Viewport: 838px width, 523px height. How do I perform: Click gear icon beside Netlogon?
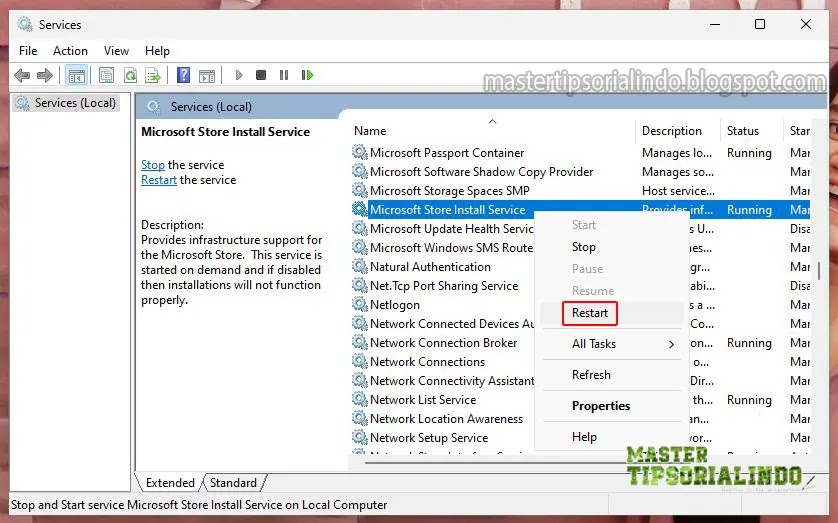tap(360, 304)
